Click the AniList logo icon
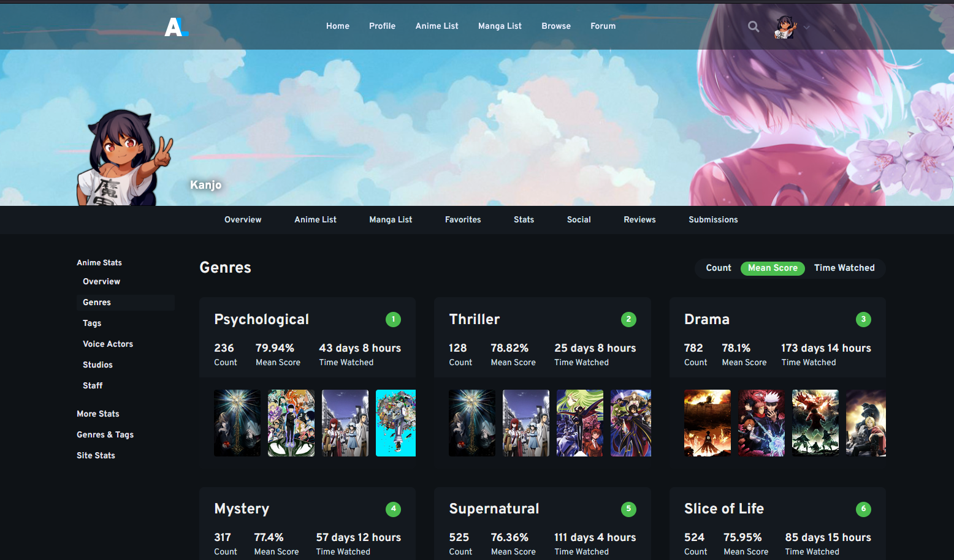The width and height of the screenshot is (954, 560). coord(175,26)
